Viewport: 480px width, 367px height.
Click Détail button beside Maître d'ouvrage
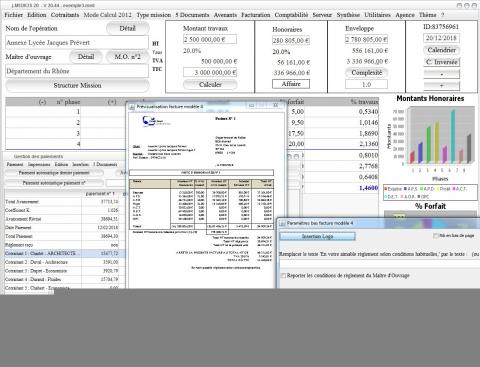[86, 57]
